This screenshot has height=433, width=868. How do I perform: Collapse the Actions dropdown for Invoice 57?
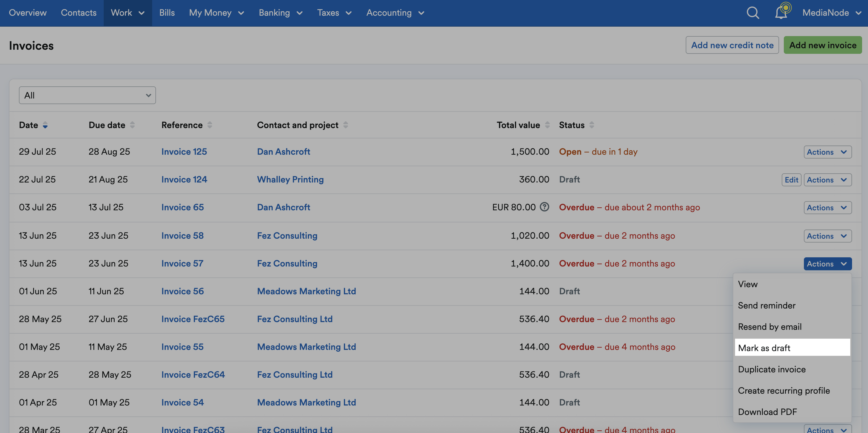tap(827, 264)
